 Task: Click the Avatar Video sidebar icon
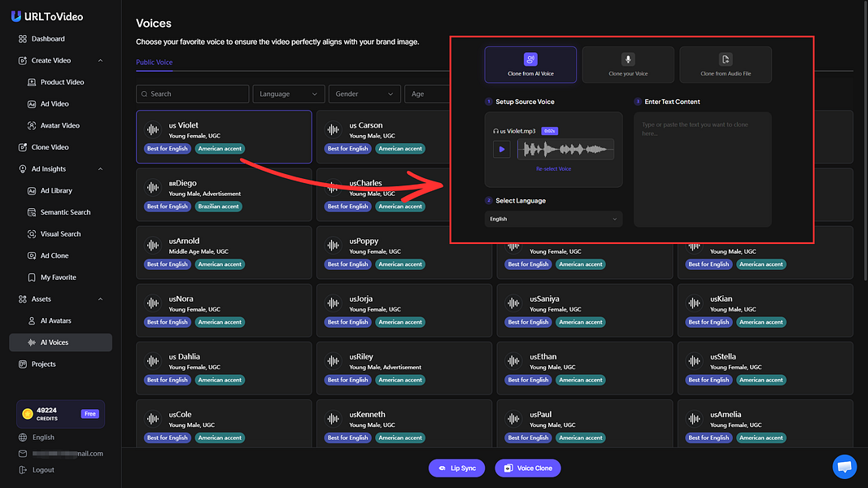click(32, 125)
